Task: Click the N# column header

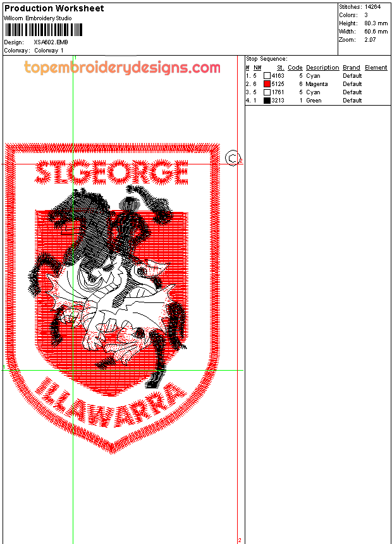Action: click(257, 68)
